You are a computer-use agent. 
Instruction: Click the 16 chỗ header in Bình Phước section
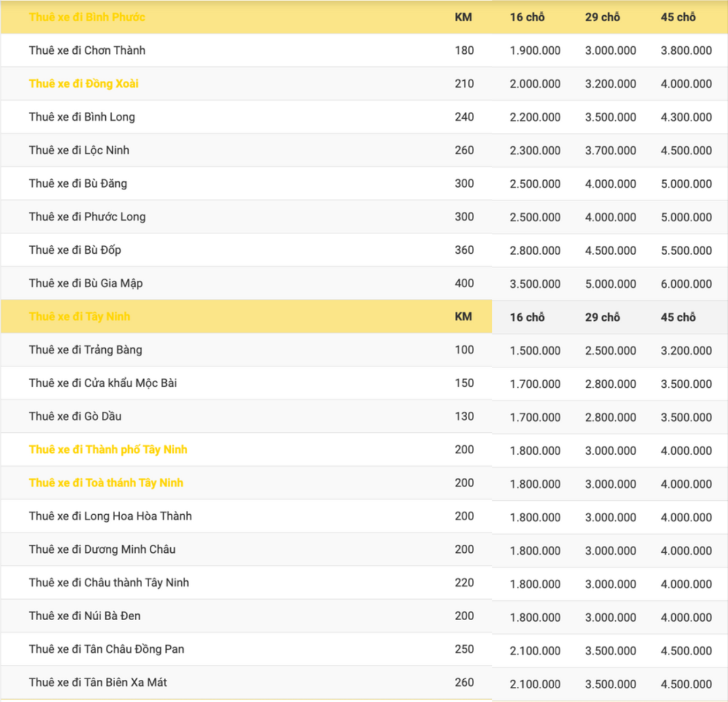527,17
